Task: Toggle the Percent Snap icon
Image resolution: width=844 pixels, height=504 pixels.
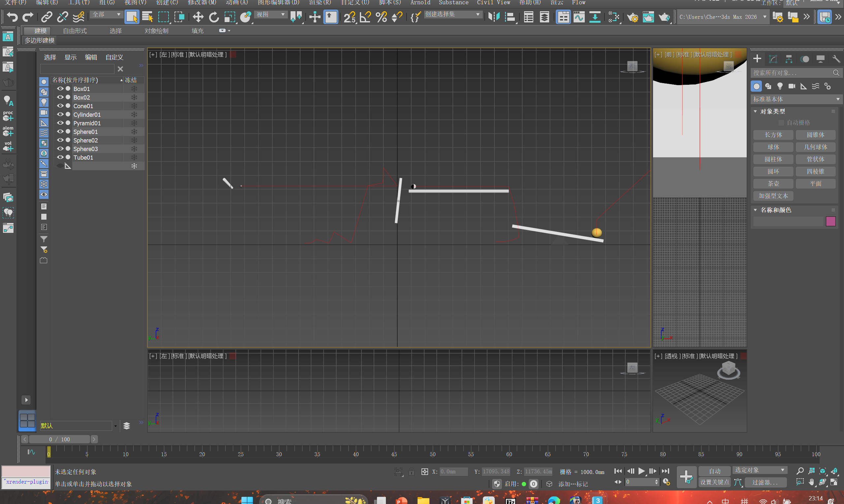Action: coord(381,16)
